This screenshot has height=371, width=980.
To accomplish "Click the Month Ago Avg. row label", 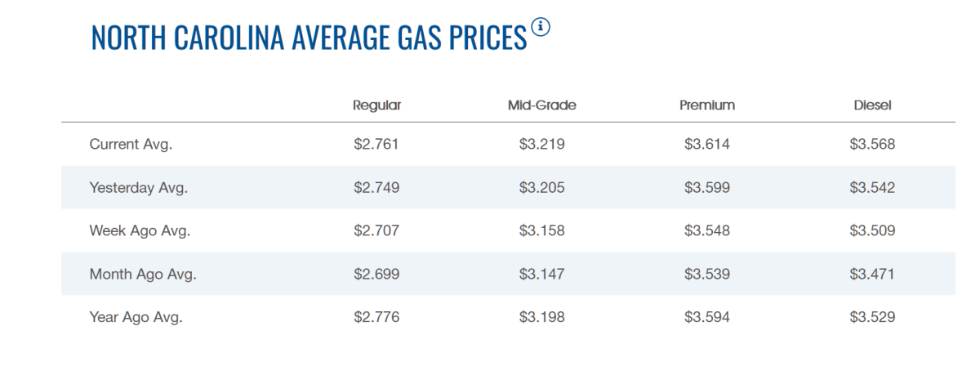I will (142, 274).
